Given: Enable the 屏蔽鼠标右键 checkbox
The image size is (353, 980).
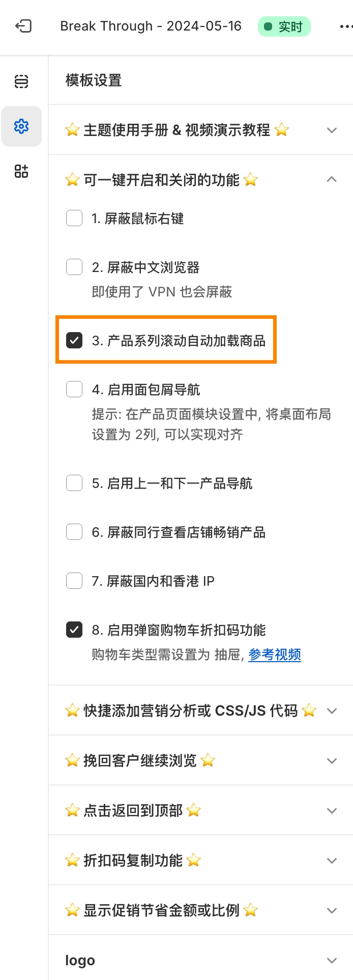Looking at the screenshot, I should [x=74, y=218].
